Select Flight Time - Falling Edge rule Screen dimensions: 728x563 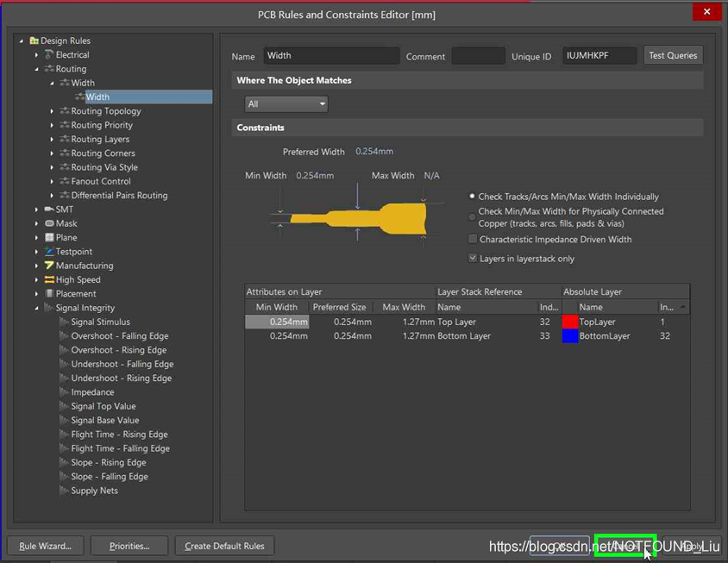(120, 448)
